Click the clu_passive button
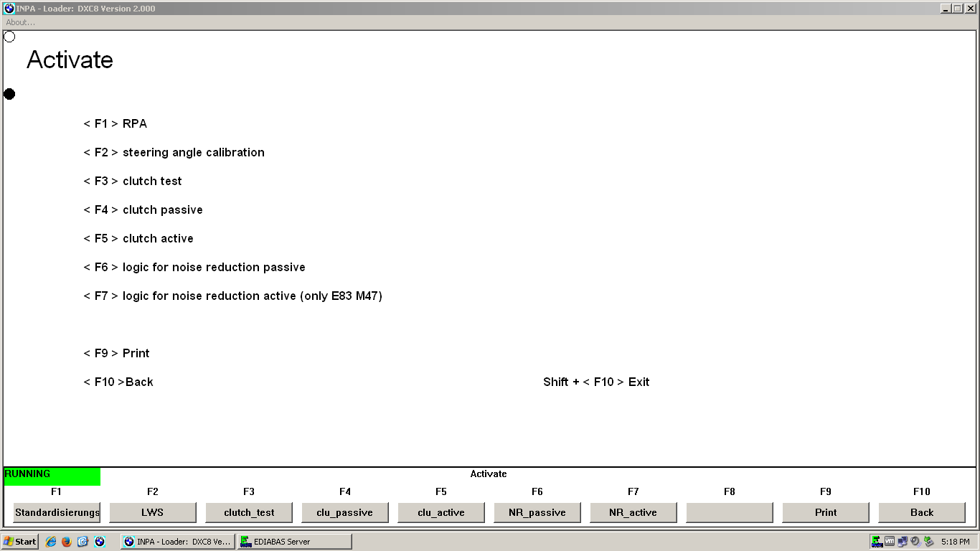 [x=344, y=512]
